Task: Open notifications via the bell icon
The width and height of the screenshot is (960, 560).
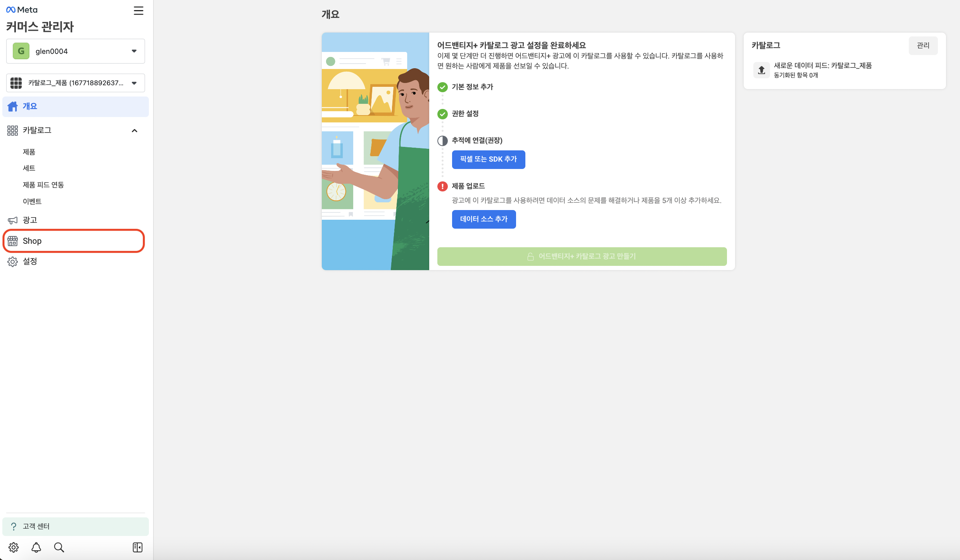Action: 36,547
